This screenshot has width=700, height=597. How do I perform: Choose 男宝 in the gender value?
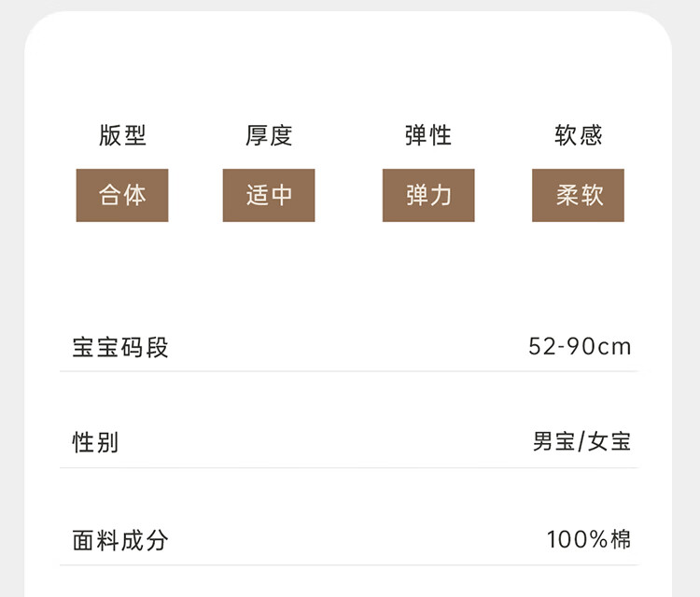(553, 442)
